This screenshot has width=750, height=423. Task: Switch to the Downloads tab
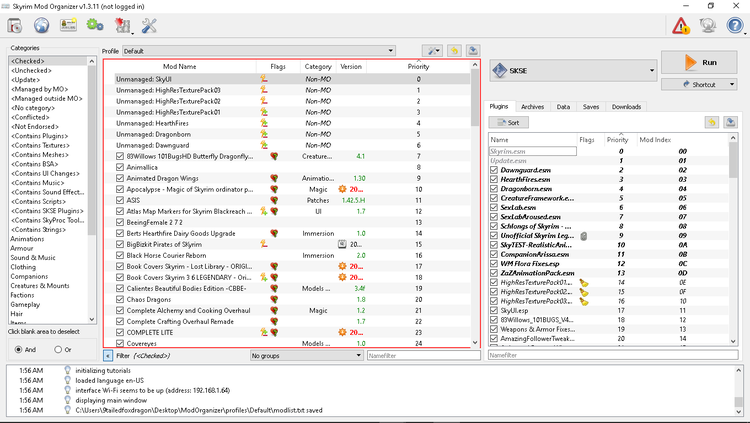[x=626, y=107]
